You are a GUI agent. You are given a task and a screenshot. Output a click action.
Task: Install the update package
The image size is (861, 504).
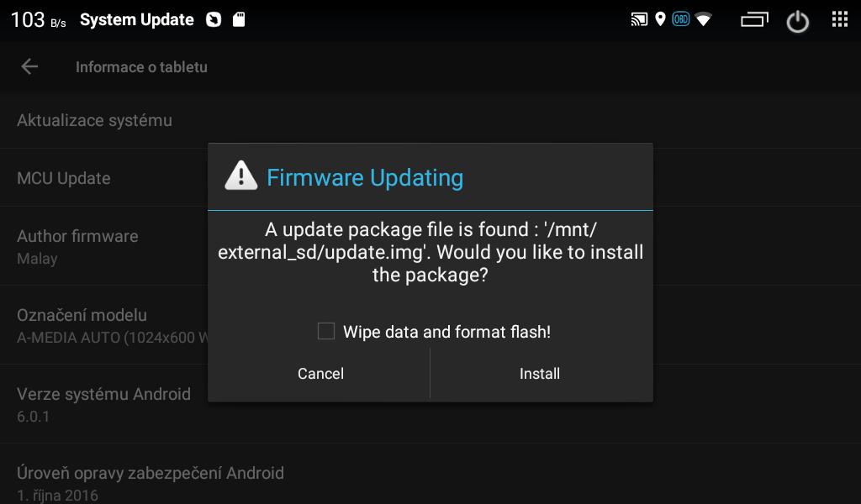[x=541, y=374]
